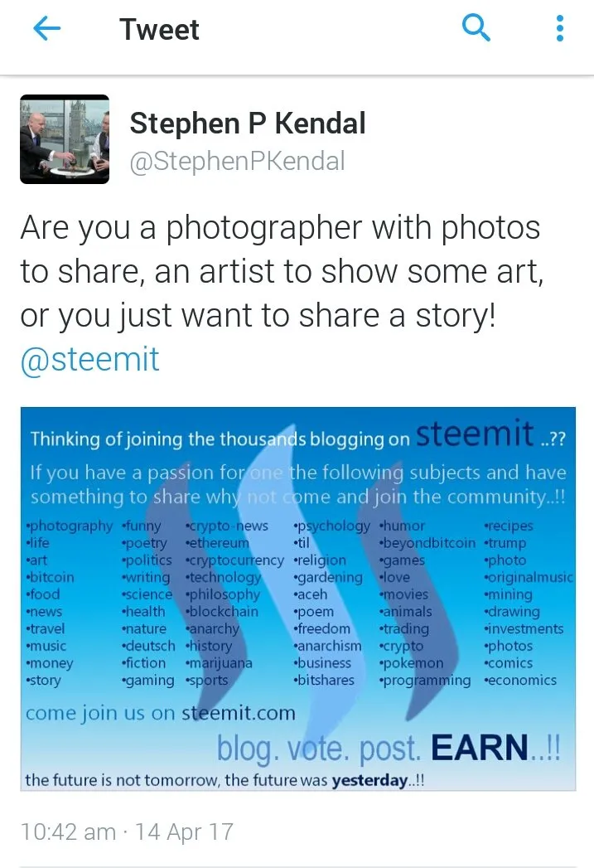Viewport: 594px width, 868px height.
Task: Tap the tweet text about photographers
Action: [x=282, y=271]
